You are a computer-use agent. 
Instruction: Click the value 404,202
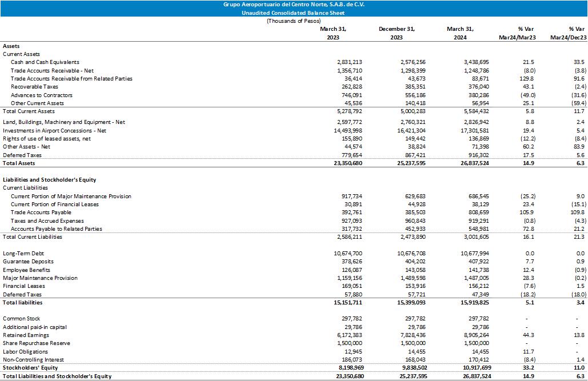415,262
